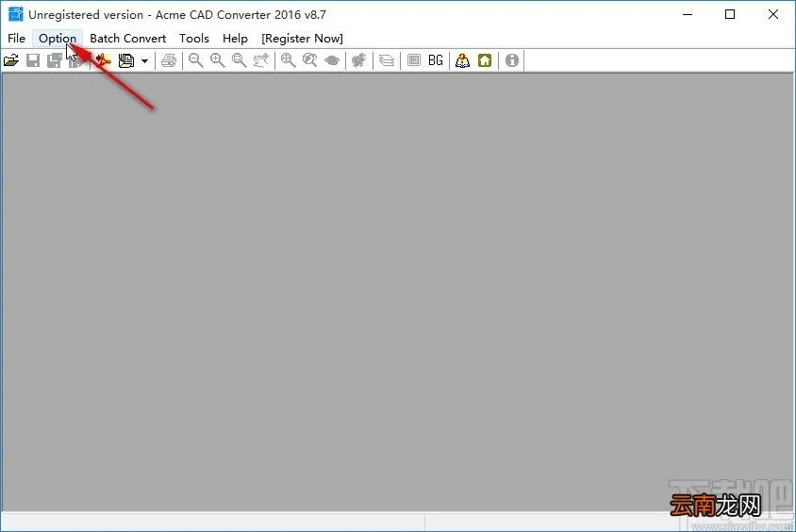The width and height of the screenshot is (796, 532).
Task: Click the 3D orbit view icon
Action: tap(332, 60)
